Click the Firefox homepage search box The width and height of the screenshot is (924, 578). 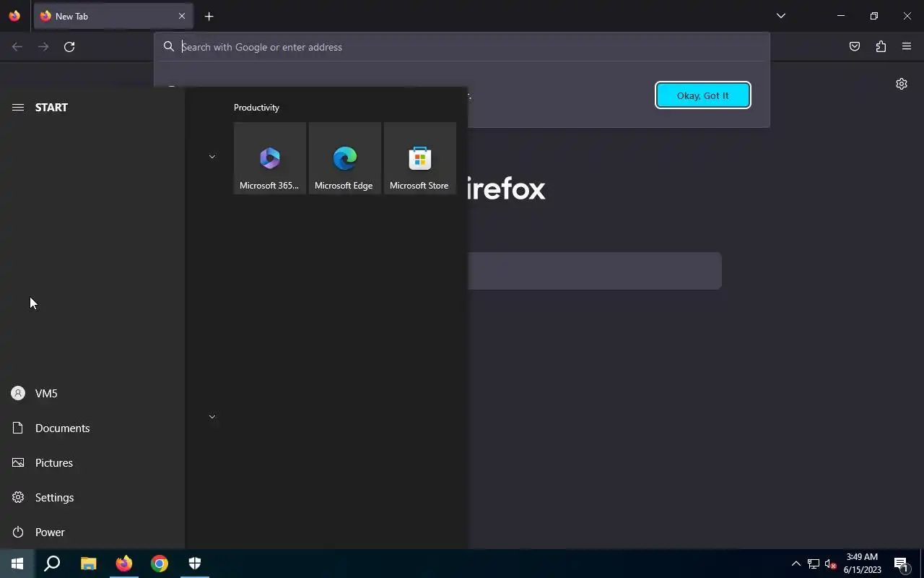pos(594,271)
